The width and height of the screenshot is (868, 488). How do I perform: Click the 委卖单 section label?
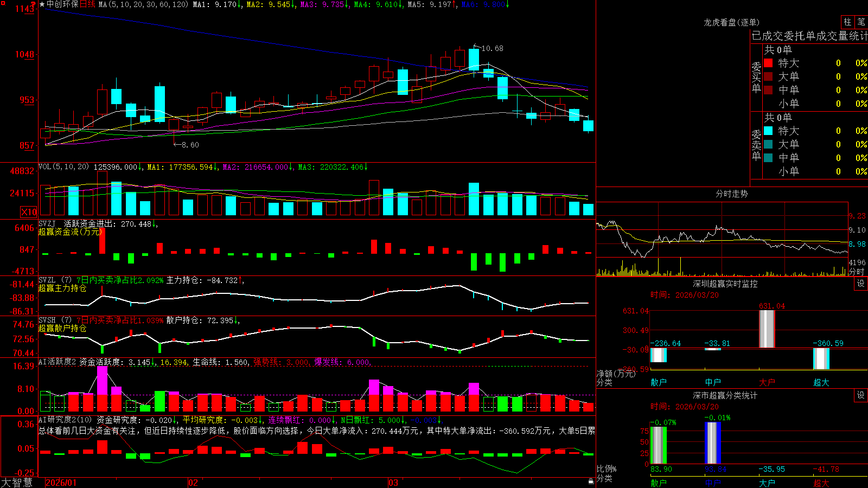coord(756,145)
